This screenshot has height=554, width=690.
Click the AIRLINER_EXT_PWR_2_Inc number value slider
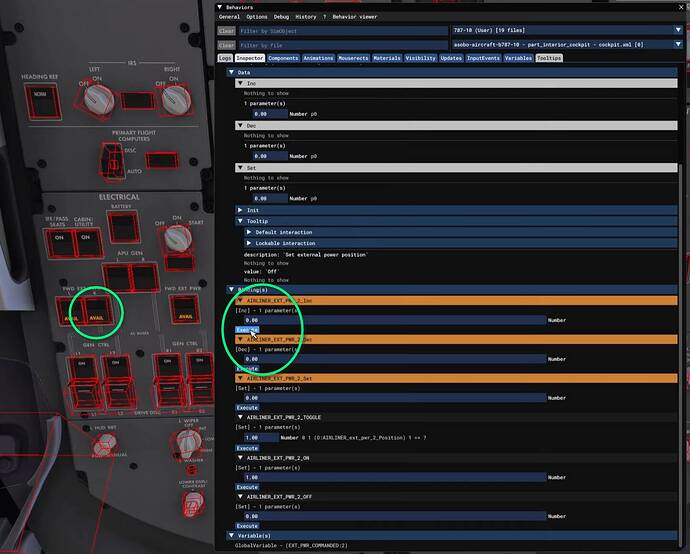(x=395, y=320)
